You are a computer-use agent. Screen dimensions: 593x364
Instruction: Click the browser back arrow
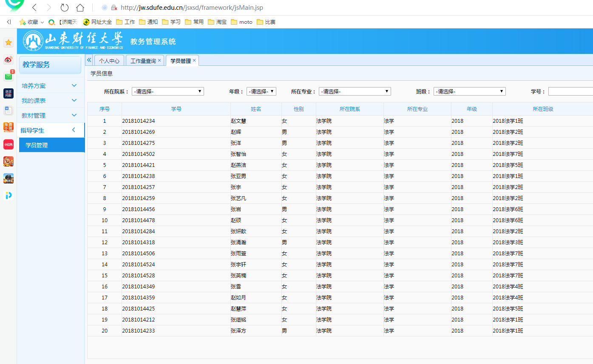click(34, 8)
